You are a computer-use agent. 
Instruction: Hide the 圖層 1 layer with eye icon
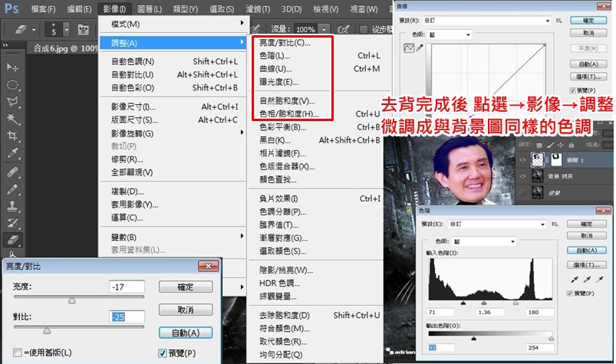point(522,160)
